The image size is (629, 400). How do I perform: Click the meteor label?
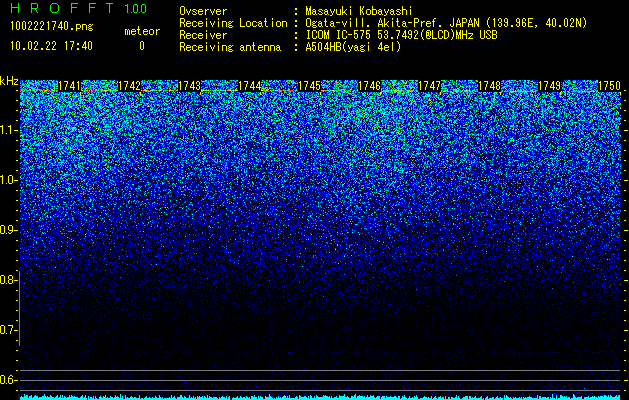pos(142,31)
